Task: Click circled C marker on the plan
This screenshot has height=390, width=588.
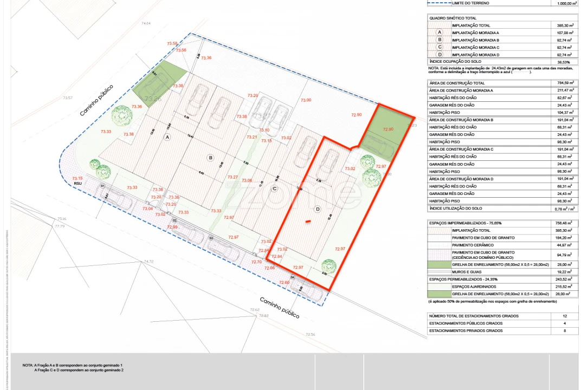Action: tap(274, 188)
